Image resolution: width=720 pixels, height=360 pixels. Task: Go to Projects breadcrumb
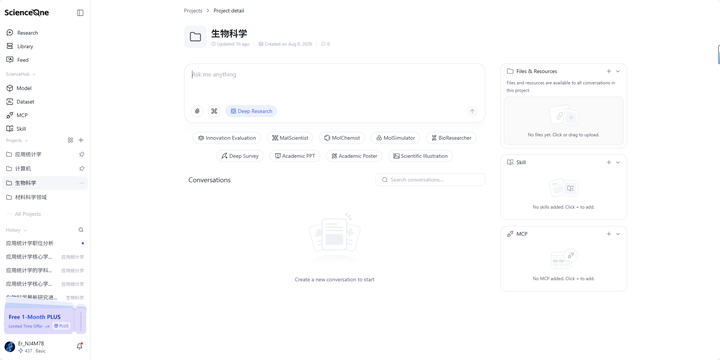[193, 11]
